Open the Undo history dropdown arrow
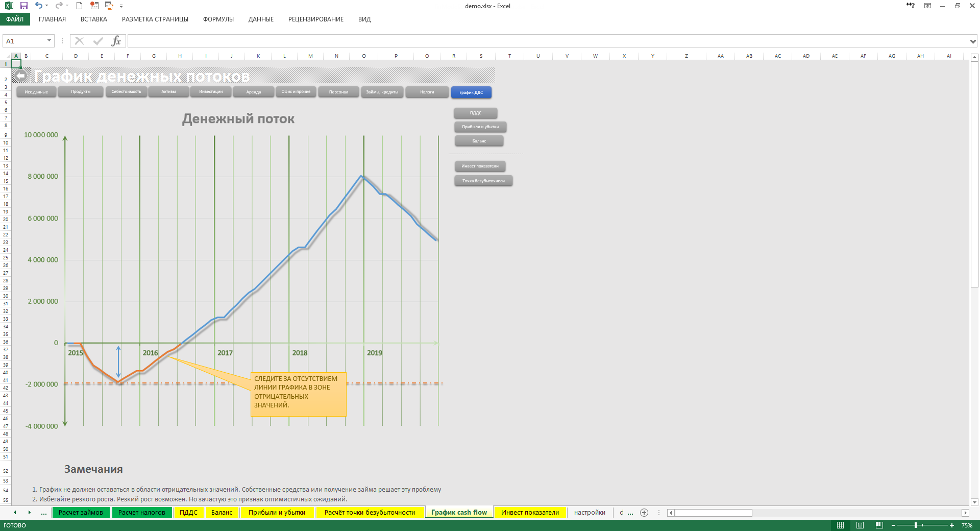Image resolution: width=980 pixels, height=531 pixels. pyautogui.click(x=46, y=6)
